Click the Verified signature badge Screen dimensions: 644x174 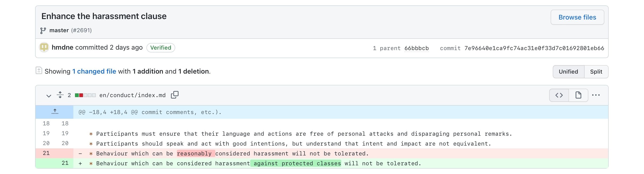pos(161,47)
